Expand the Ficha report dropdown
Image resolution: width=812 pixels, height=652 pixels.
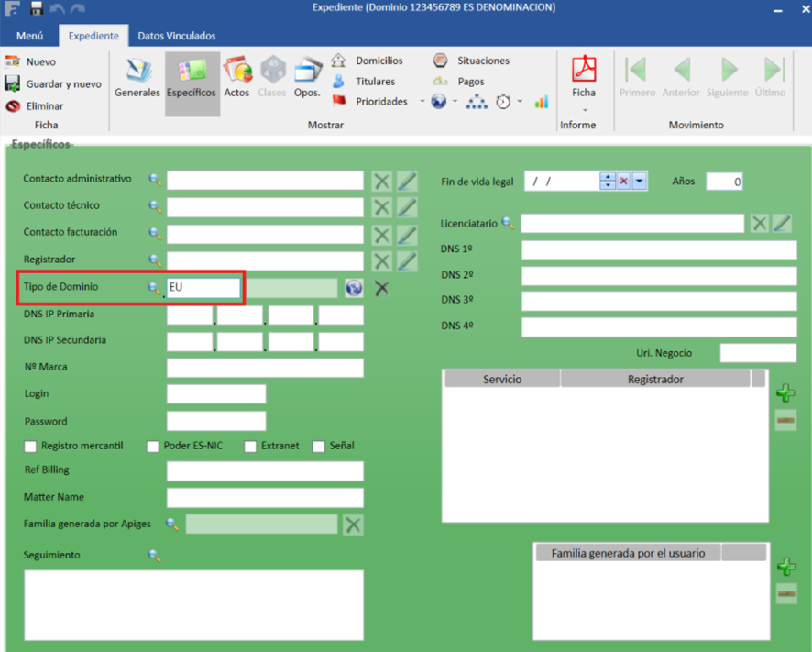point(584,110)
